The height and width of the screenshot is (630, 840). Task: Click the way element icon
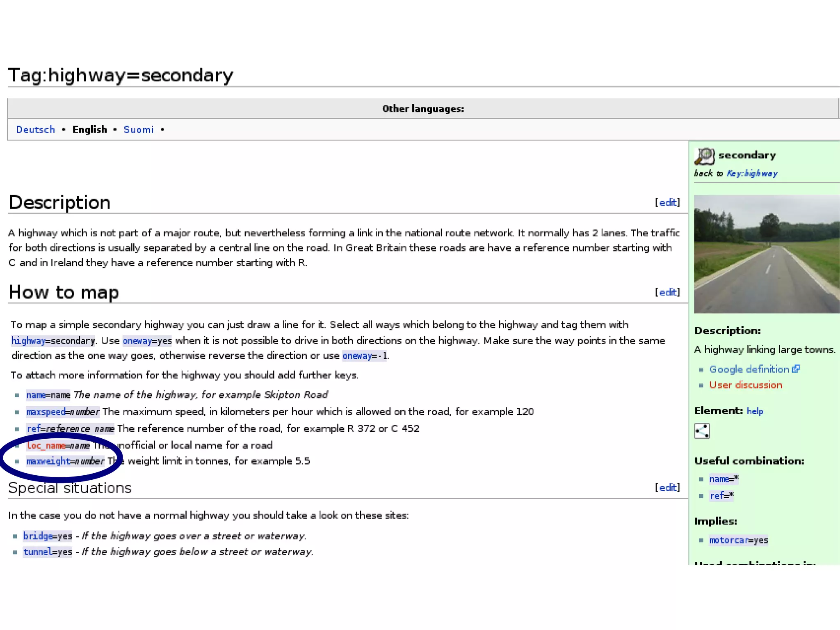pyautogui.click(x=702, y=431)
